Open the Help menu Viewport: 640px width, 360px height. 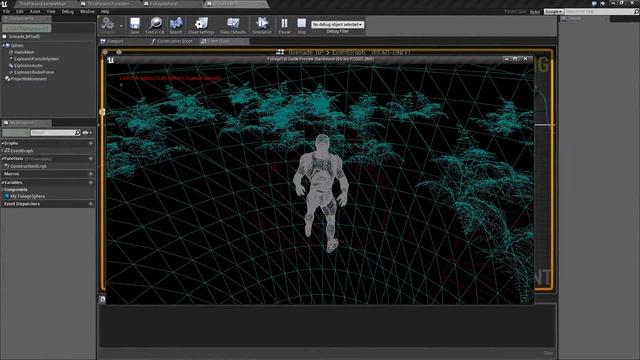105,12
